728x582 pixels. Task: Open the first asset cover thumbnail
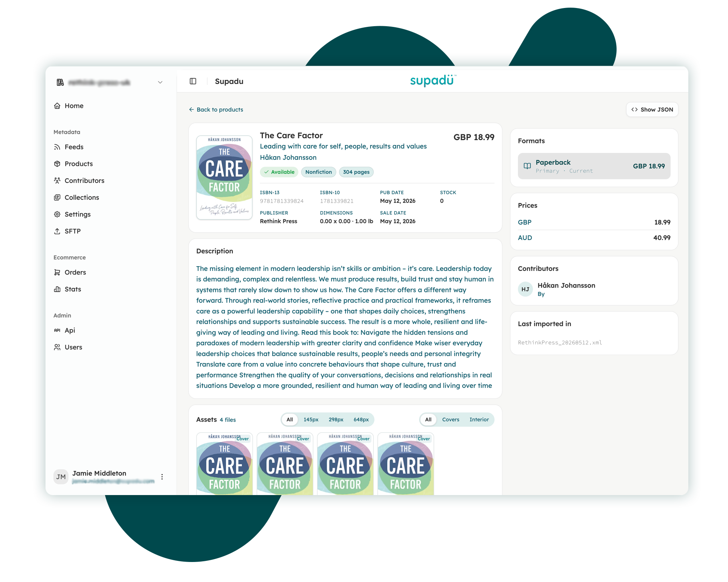[x=224, y=464]
